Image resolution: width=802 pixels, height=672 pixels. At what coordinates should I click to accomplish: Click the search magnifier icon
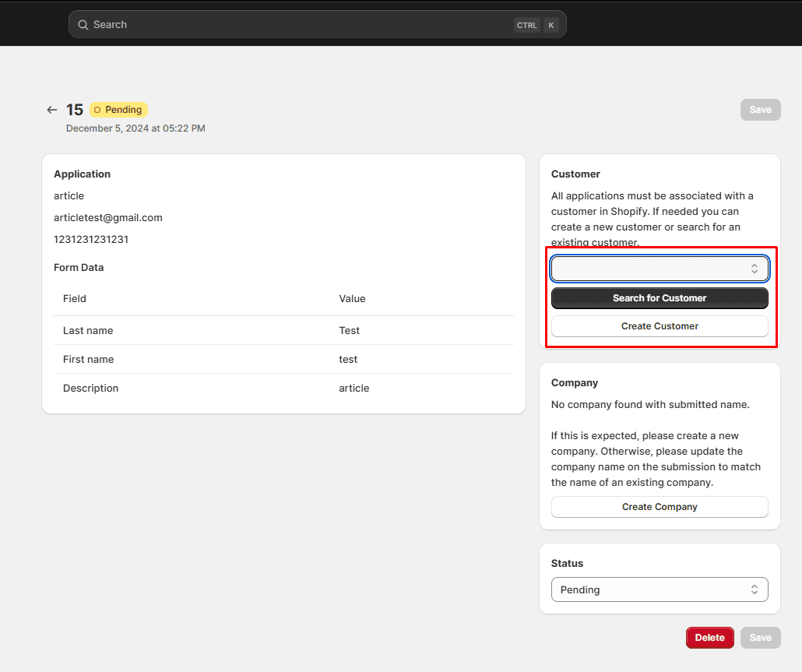(83, 25)
